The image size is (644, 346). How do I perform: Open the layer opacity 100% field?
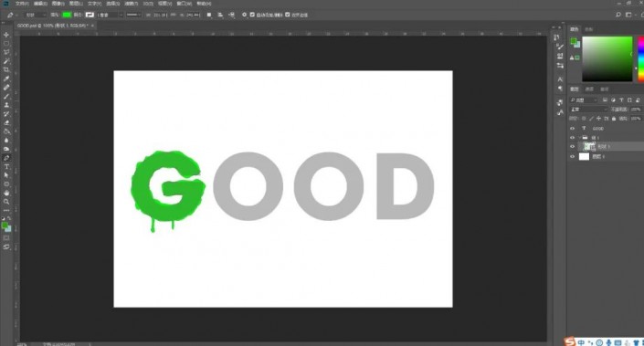[x=636, y=110]
